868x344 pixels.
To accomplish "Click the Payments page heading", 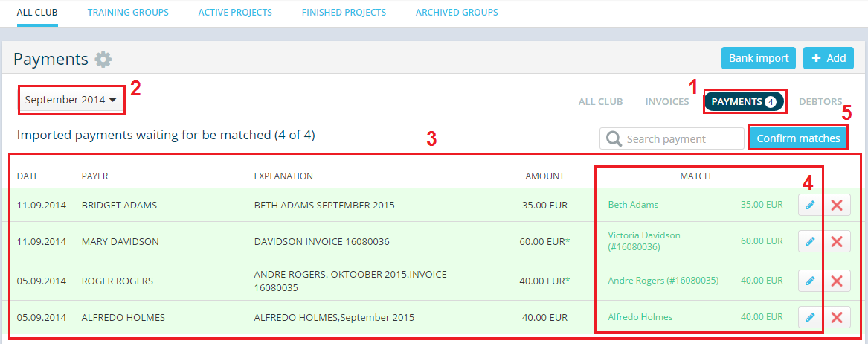I will 51,60.
